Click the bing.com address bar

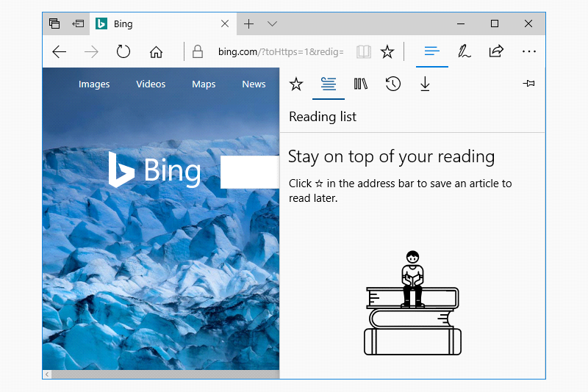pyautogui.click(x=281, y=51)
